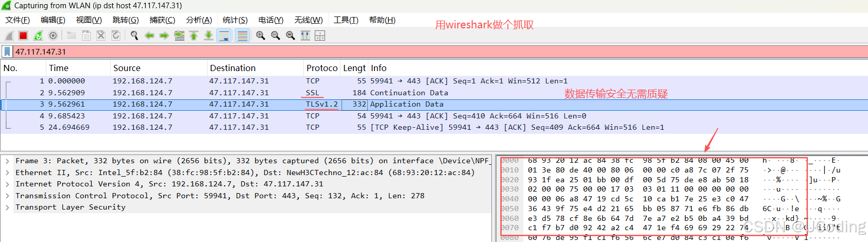Screen dimensions: 868x242
Task: Go back to previous packet arrow
Action: point(149,36)
